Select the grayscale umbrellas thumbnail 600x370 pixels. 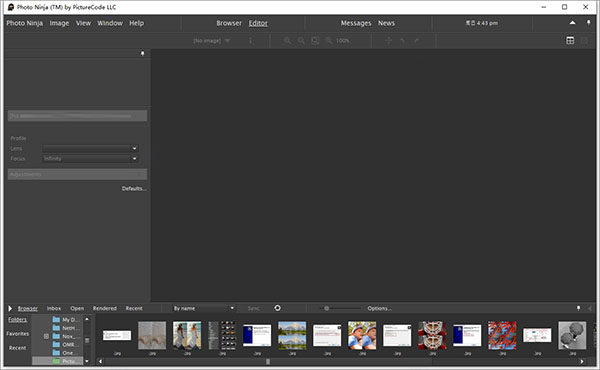click(x=572, y=335)
